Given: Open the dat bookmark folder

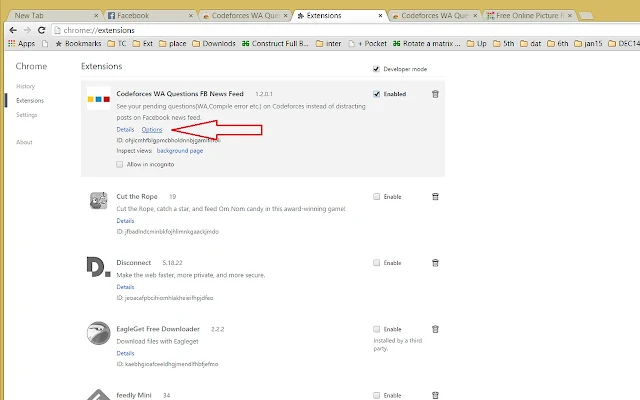Looking at the screenshot, I should (531, 43).
